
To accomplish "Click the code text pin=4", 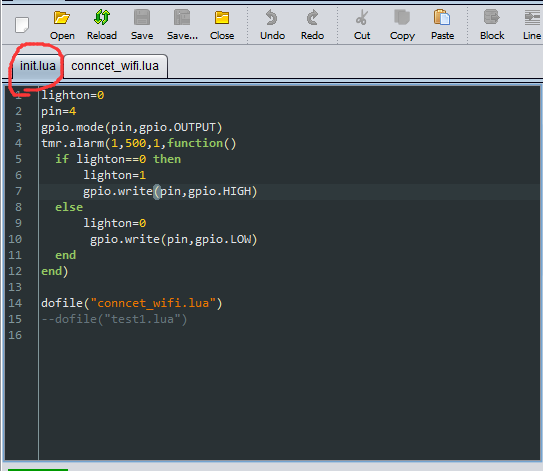I will point(59,111).
